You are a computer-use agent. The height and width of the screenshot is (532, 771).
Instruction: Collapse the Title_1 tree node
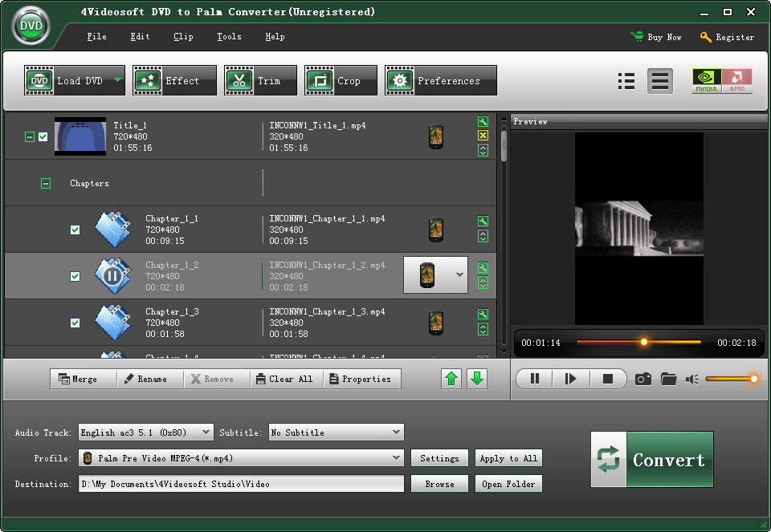(30, 136)
